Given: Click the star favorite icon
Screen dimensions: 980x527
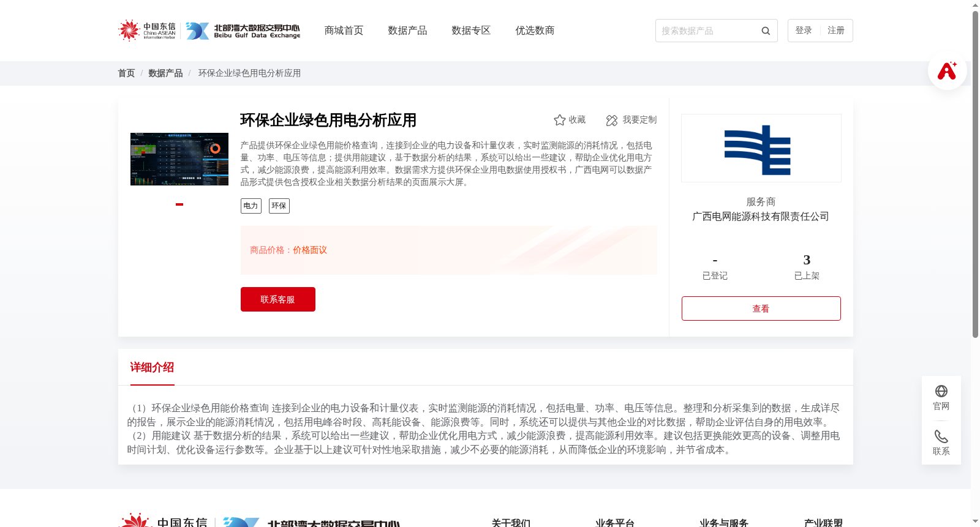Looking at the screenshot, I should click(559, 120).
